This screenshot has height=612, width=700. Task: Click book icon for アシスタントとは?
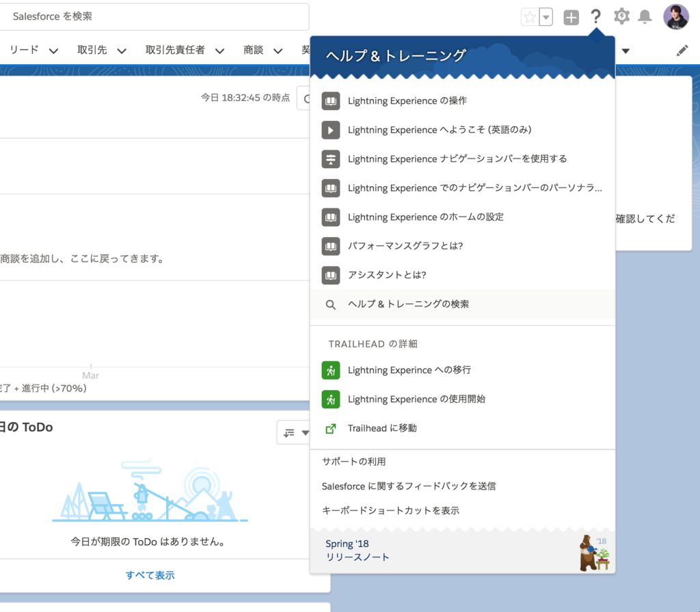click(x=331, y=275)
